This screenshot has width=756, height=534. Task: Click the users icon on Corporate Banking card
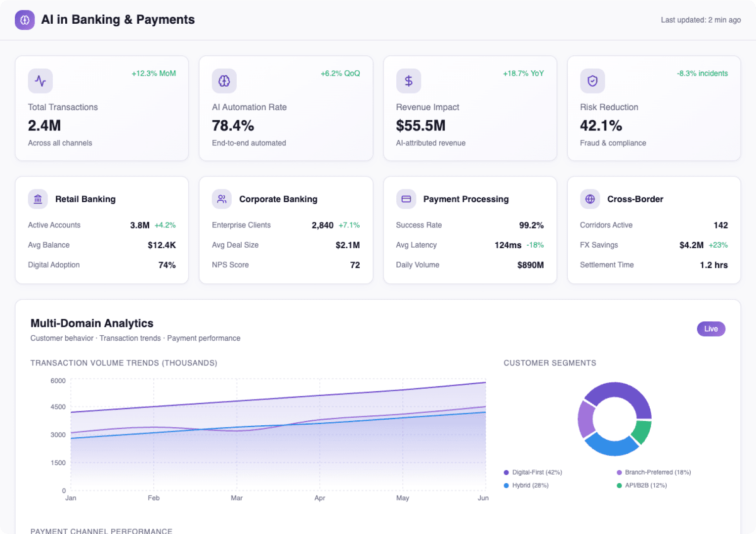221,199
